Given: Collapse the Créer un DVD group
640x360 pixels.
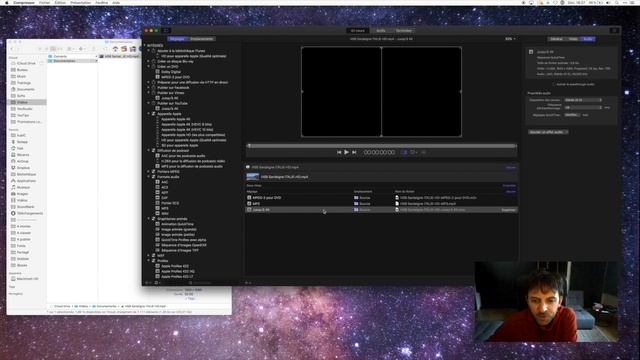Looking at the screenshot, I should coord(149,67).
